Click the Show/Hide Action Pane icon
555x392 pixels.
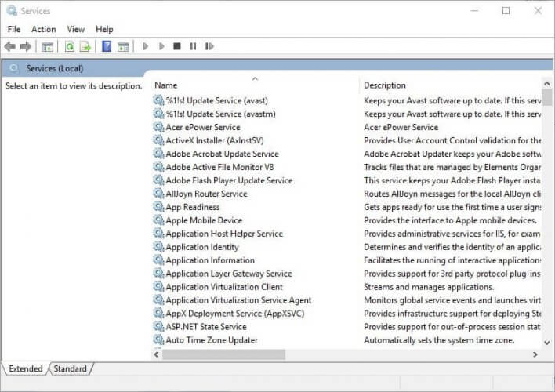tap(123, 47)
